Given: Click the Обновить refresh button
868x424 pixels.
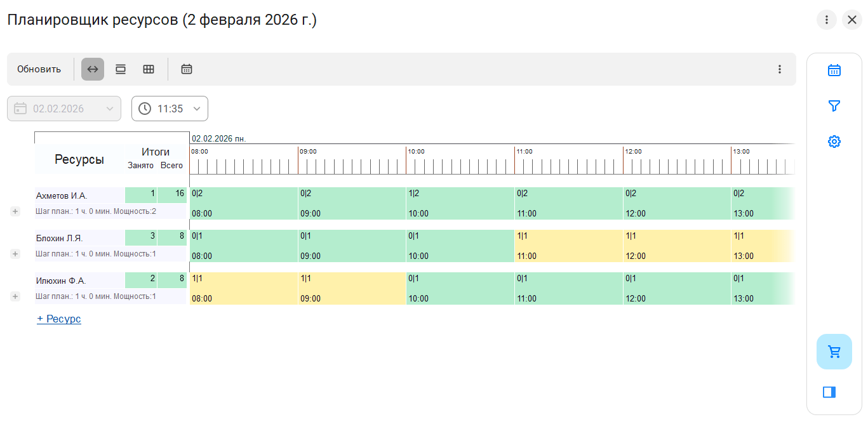Looking at the screenshot, I should (39, 69).
